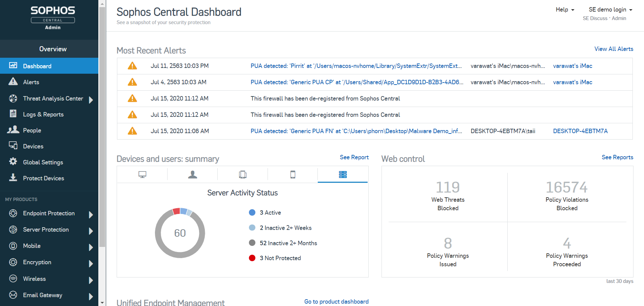Image resolution: width=644 pixels, height=306 pixels.
Task: Open the Help dropdown menu
Action: coord(565,10)
